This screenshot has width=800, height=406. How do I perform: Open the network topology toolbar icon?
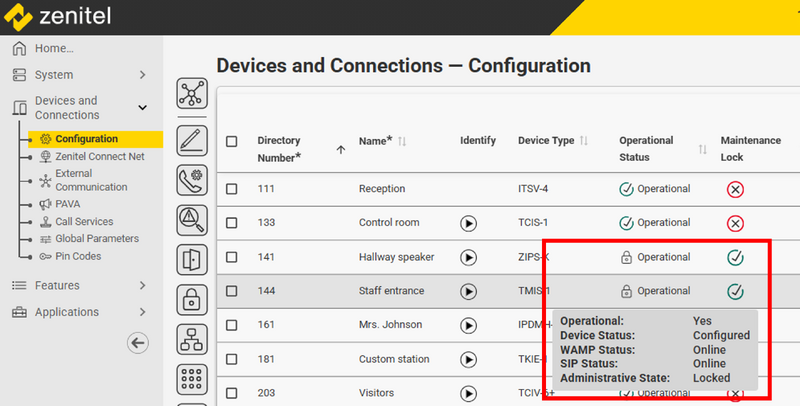192,93
